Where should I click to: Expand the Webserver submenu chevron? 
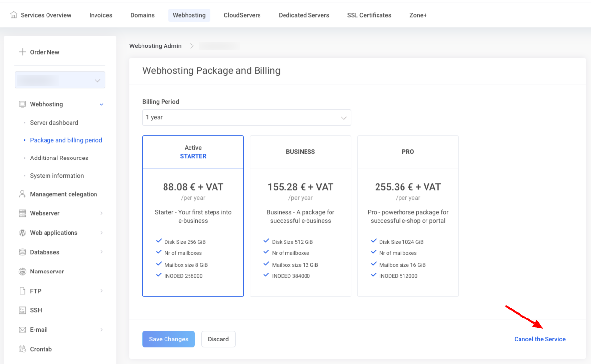tap(101, 213)
